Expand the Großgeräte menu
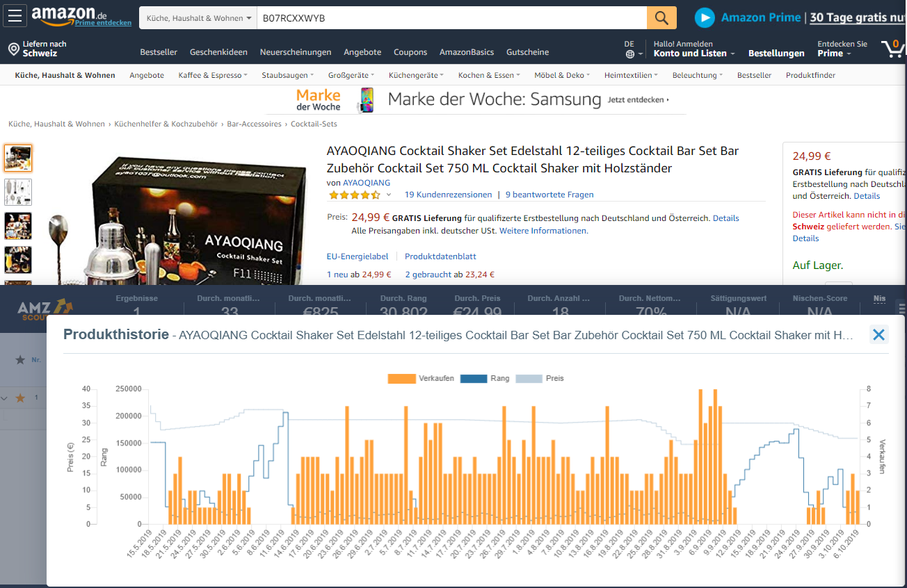 coord(351,75)
